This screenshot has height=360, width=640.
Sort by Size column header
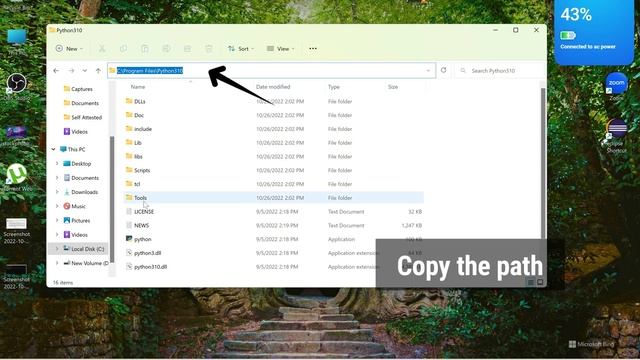coord(393,87)
